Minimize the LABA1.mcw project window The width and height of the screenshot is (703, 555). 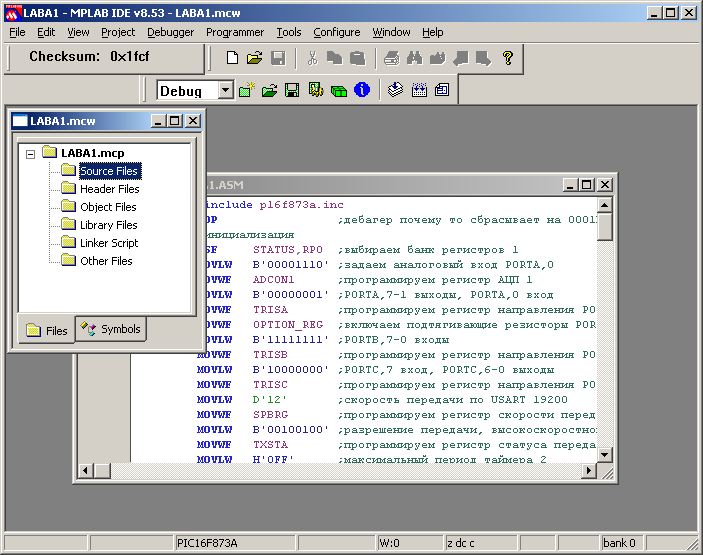pos(158,121)
